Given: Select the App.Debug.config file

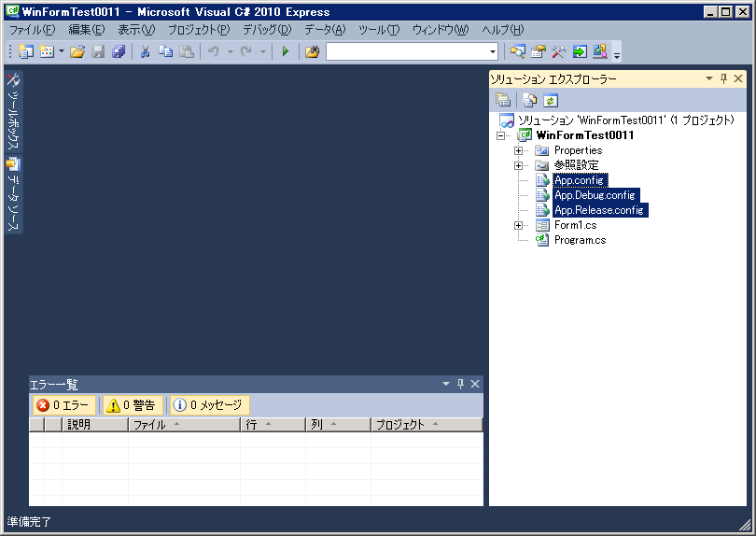Looking at the screenshot, I should (595, 195).
